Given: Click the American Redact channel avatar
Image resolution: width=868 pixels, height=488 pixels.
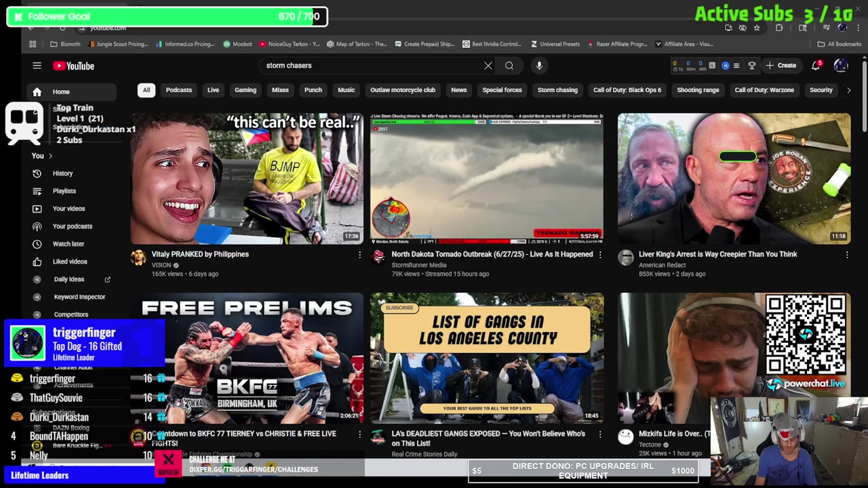Looking at the screenshot, I should 625,257.
